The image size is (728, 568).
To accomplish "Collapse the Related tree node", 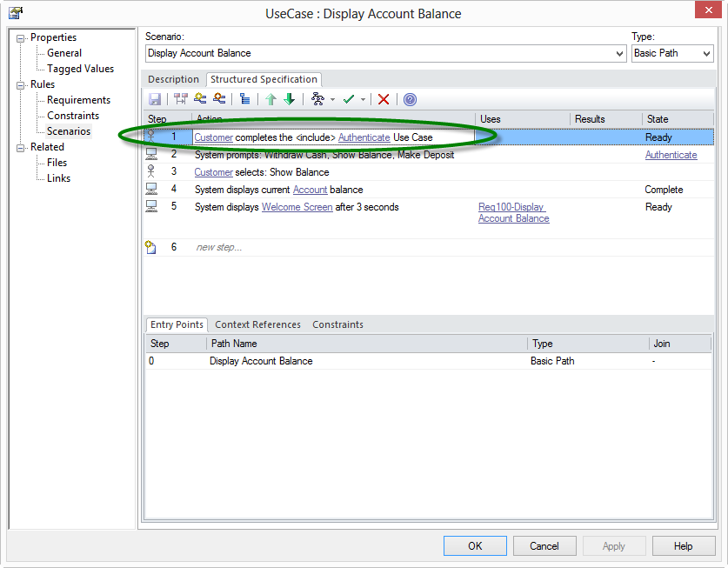I will pyautogui.click(x=21, y=147).
